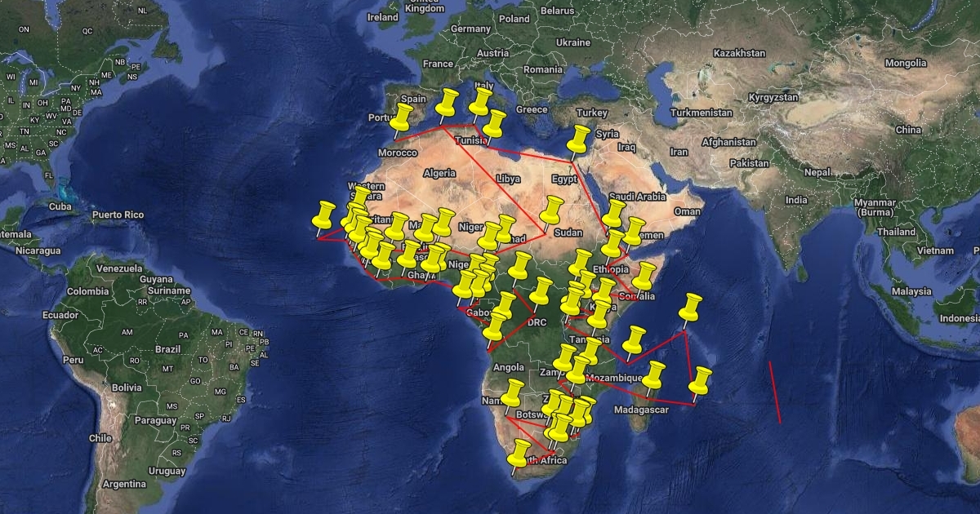Select the pin above the DRC label
The width and height of the screenshot is (980, 514).
click(540, 291)
